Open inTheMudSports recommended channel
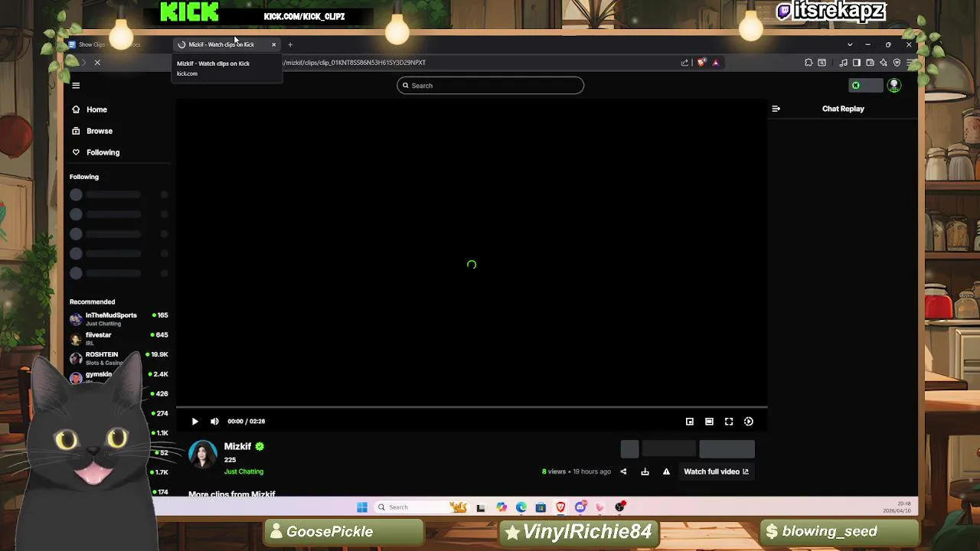Screen dimensions: 980x551 coord(119,318)
